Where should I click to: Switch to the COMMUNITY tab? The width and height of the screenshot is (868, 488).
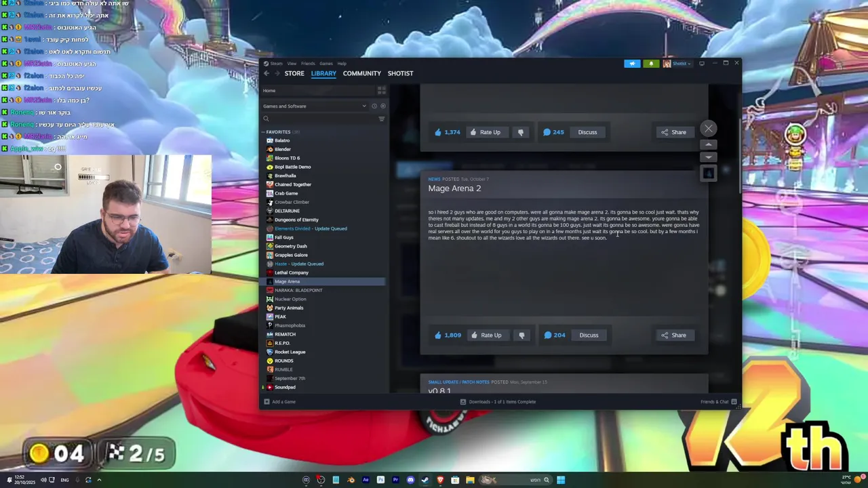tap(362, 73)
